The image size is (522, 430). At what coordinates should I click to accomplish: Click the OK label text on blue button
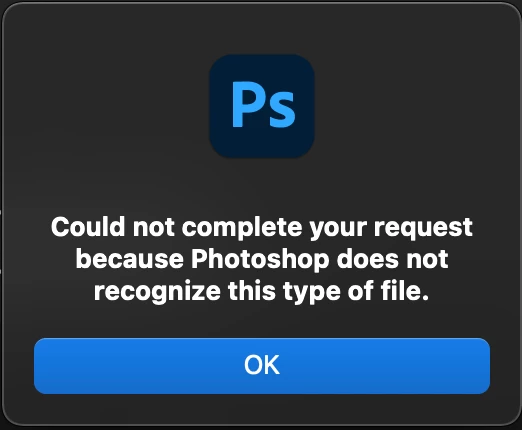click(262, 365)
